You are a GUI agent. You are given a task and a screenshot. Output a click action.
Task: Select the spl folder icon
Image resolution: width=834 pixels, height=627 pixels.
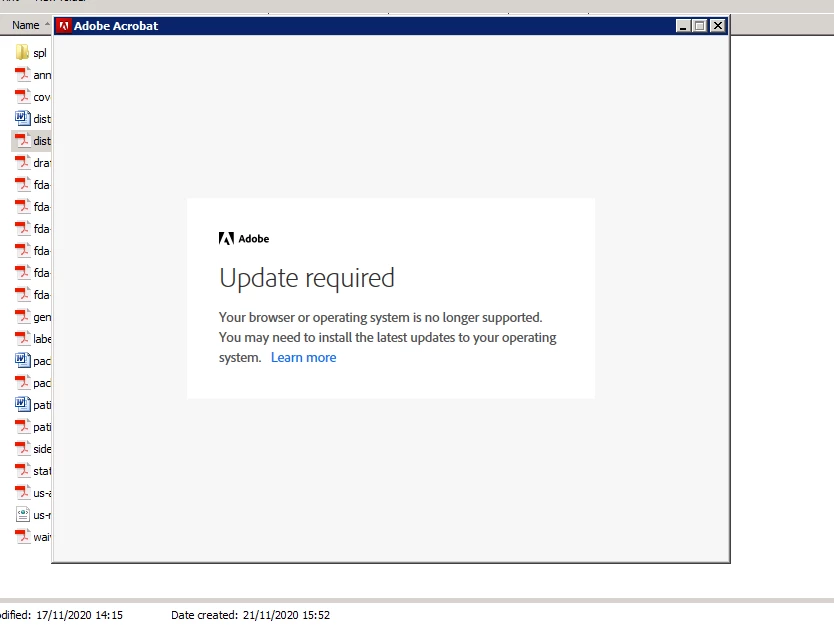(x=22, y=52)
